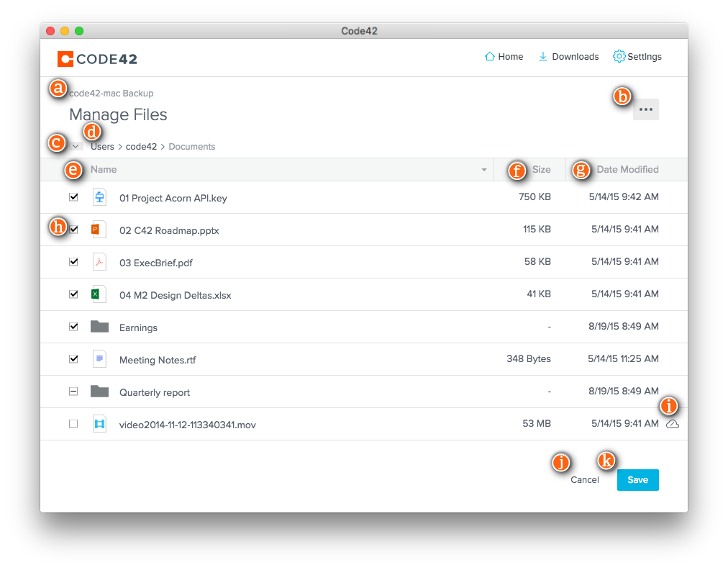Click the Excel icon for 04 M2 Design Deltas.xlsx
728x570 pixels.
[x=99, y=294]
